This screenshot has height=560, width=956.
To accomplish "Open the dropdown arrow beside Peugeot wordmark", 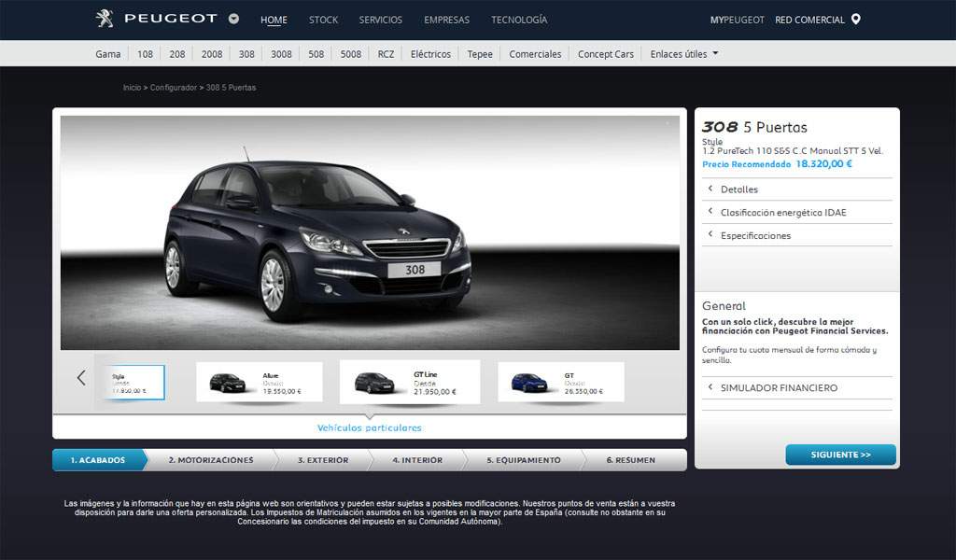I will point(233,19).
